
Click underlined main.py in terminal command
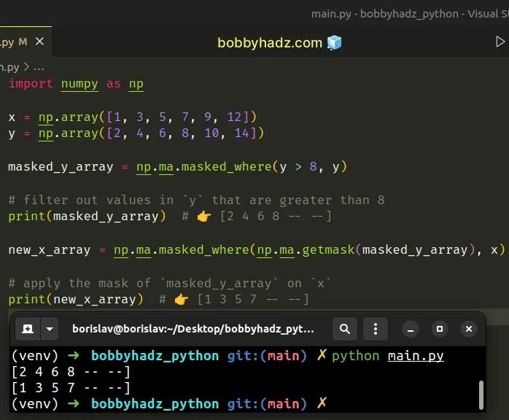point(416,356)
